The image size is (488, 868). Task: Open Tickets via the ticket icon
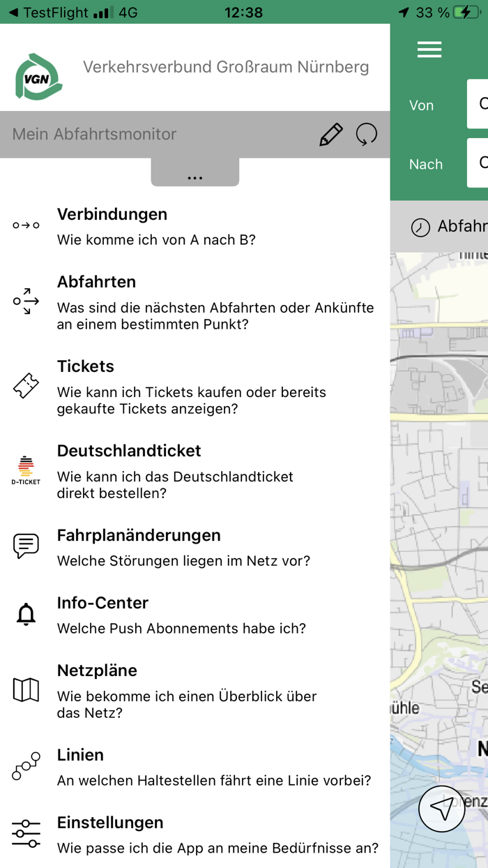(25, 385)
